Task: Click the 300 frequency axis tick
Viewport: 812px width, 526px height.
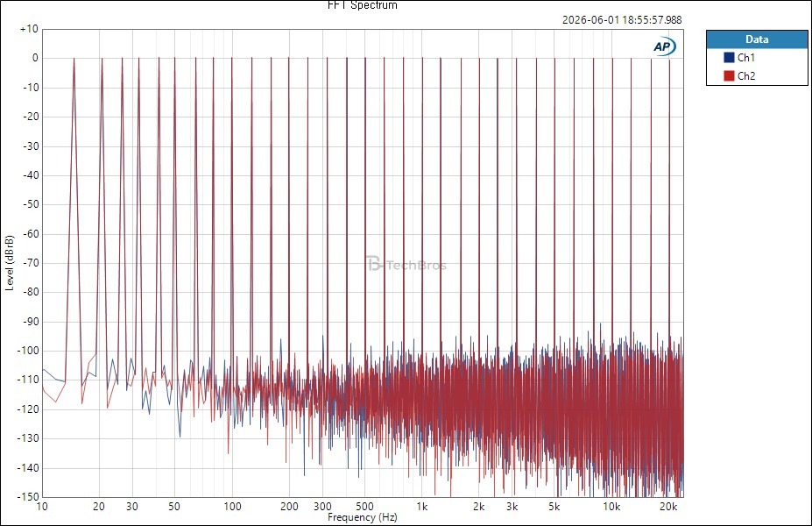Action: tap(322, 507)
